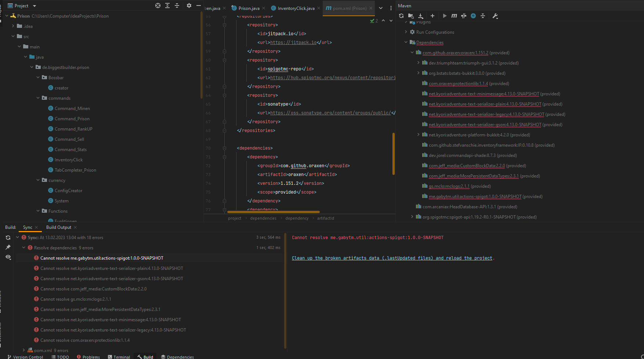The image size is (644, 359).
Task: Switch to Prison.java tab
Action: pyautogui.click(x=249, y=8)
